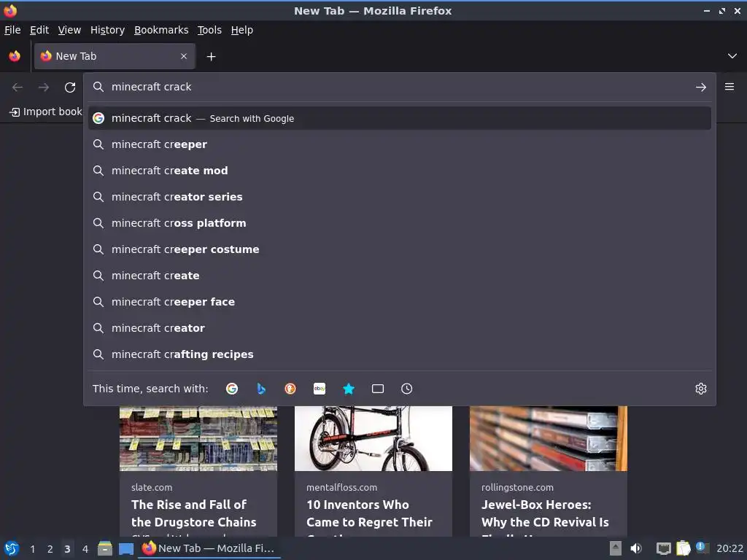Open Jewel-Box Heroes CD Revival article
Viewport: 747px width, 560px height.
(x=545, y=513)
